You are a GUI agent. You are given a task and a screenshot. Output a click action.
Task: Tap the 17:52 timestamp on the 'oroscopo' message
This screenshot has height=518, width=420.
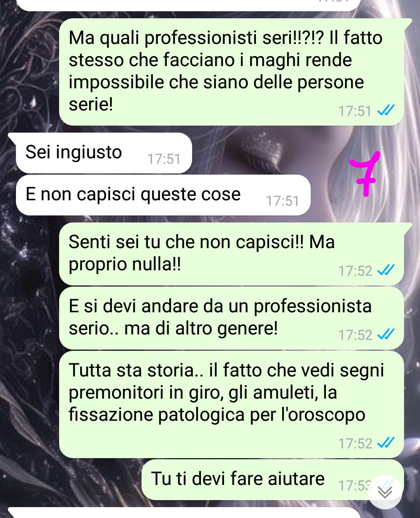point(355,443)
